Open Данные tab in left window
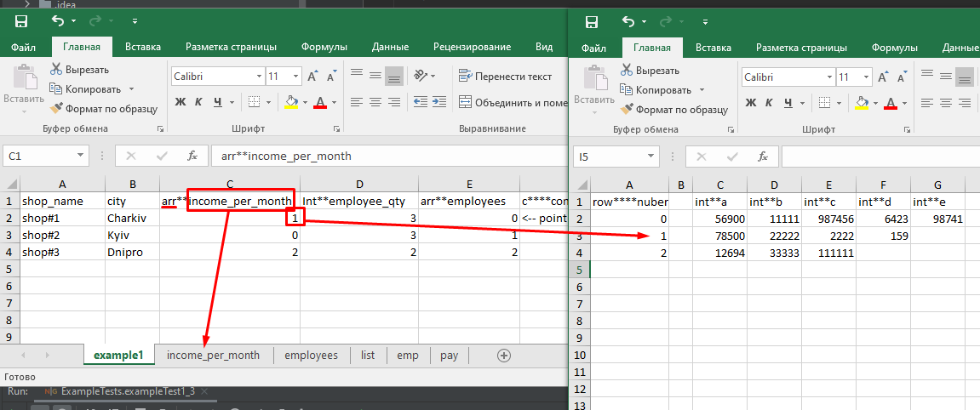The height and width of the screenshot is (410, 980). click(x=390, y=47)
